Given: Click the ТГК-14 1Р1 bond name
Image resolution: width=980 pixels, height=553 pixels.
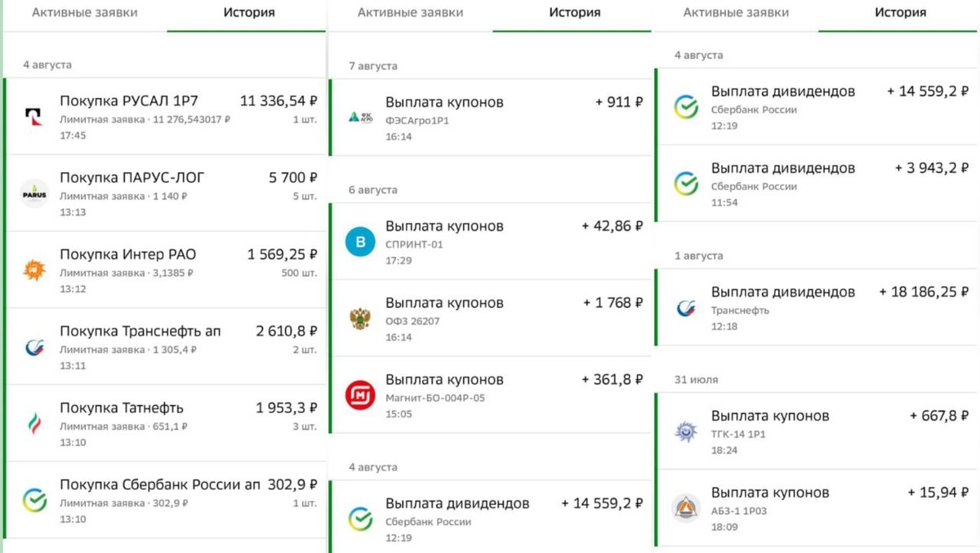Looking at the screenshot, I should (x=738, y=435).
